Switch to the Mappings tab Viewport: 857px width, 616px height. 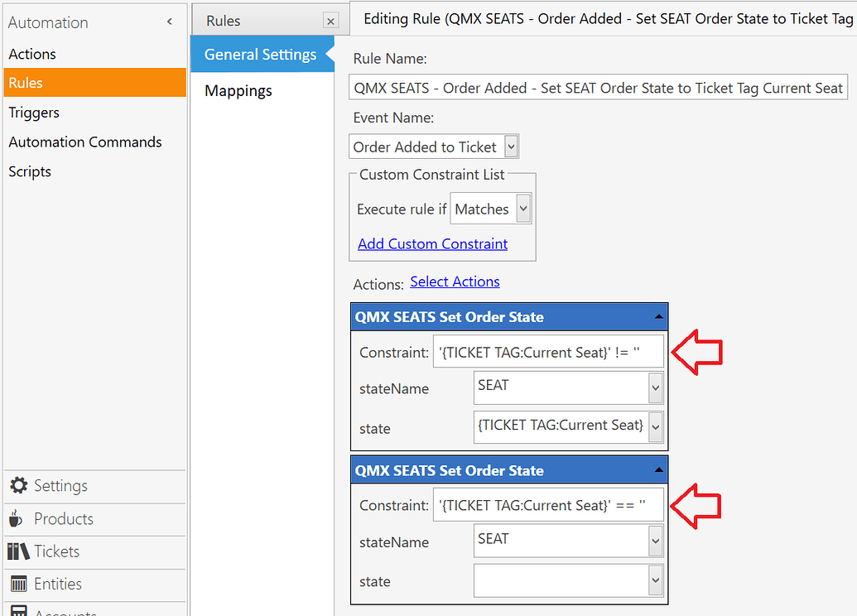238,90
